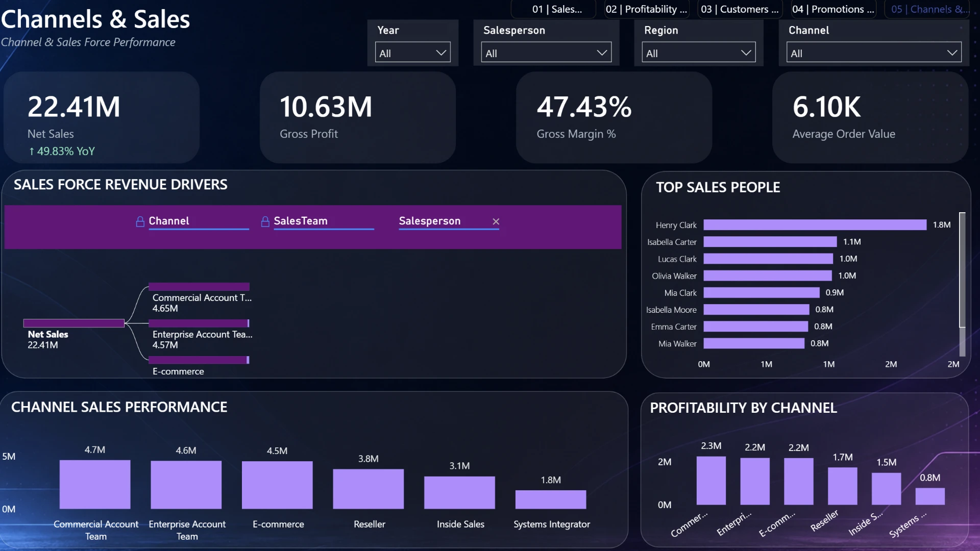Click the Channels & Sales page title
The height and width of the screenshot is (551, 980).
pyautogui.click(x=95, y=19)
